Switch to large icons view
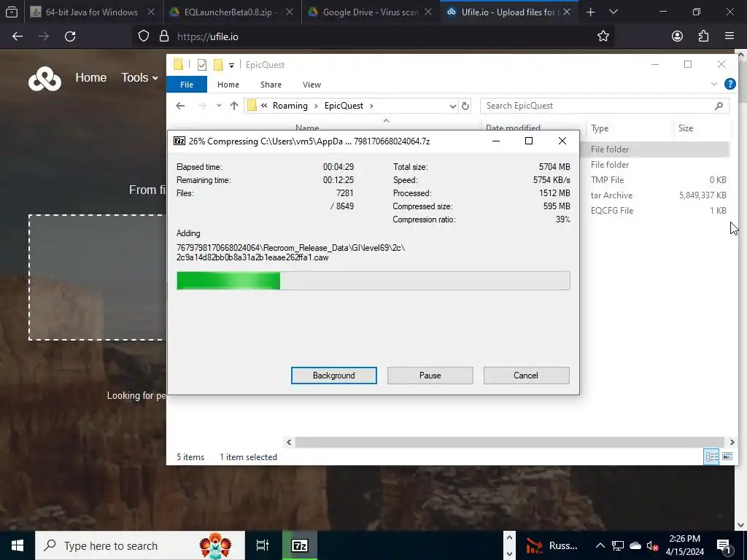Image resolution: width=747 pixels, height=560 pixels. (727, 456)
